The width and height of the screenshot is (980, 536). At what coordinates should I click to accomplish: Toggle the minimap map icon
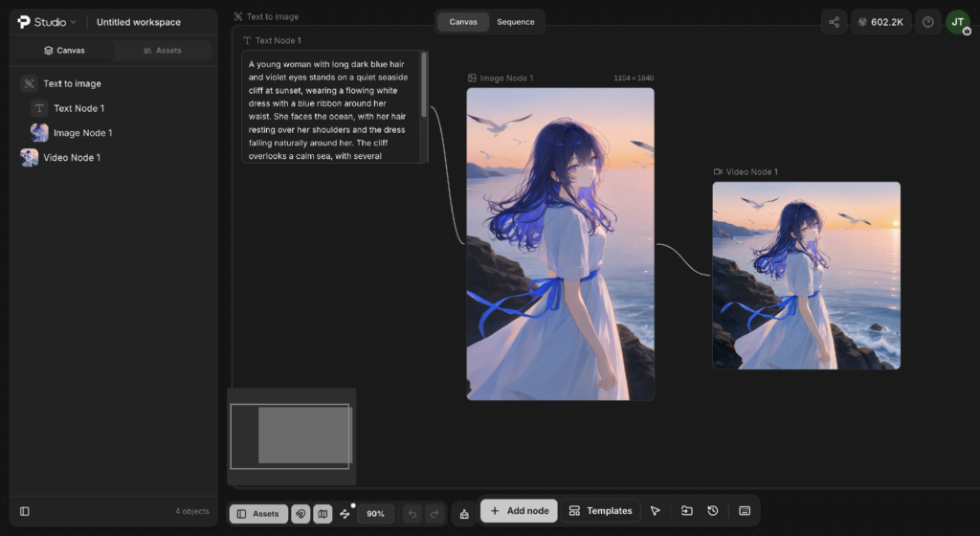[x=323, y=514]
